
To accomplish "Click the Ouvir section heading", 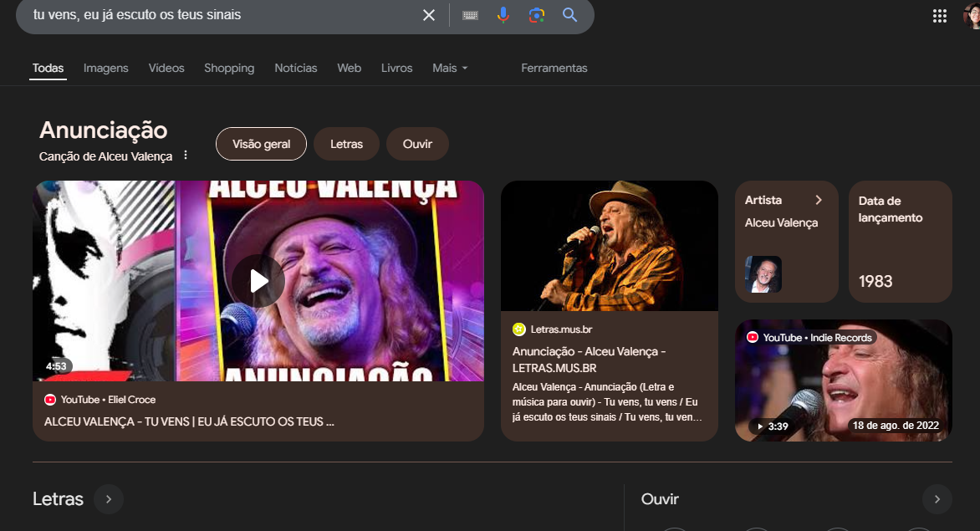I will click(660, 499).
